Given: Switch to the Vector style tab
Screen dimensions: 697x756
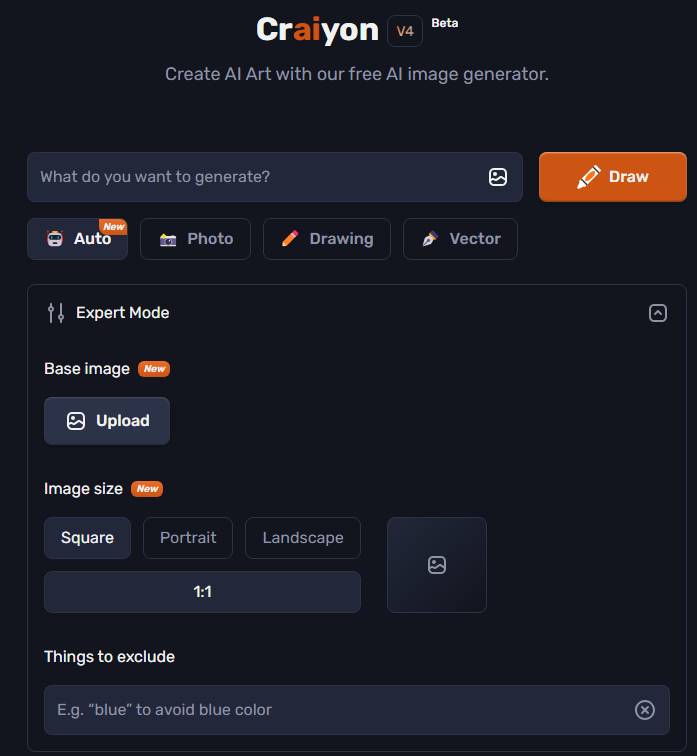Looking at the screenshot, I should click(x=460, y=239).
